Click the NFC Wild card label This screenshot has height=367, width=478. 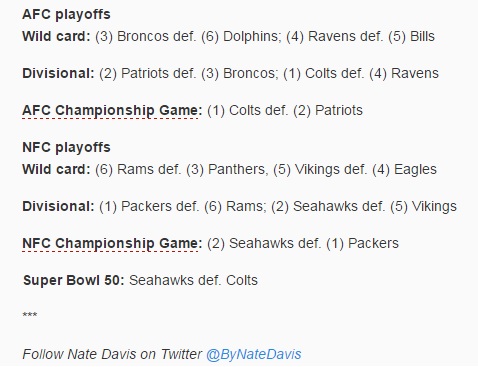click(x=56, y=169)
